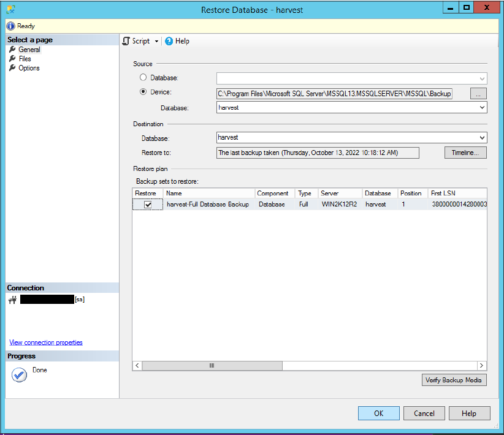The image size is (504, 435).
Task: Click the Files wrench icon
Action: [12, 58]
